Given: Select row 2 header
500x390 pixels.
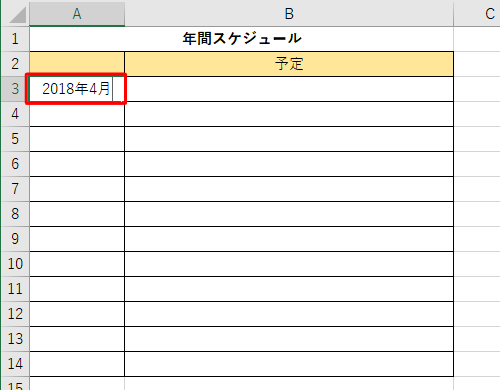Looking at the screenshot, I should [15, 64].
